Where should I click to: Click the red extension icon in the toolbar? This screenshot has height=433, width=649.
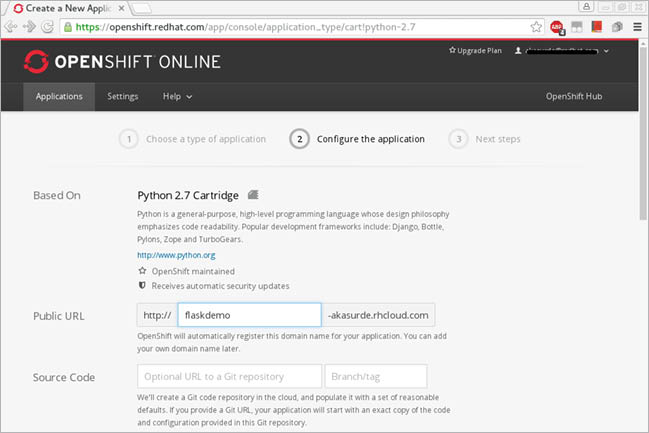[x=597, y=27]
